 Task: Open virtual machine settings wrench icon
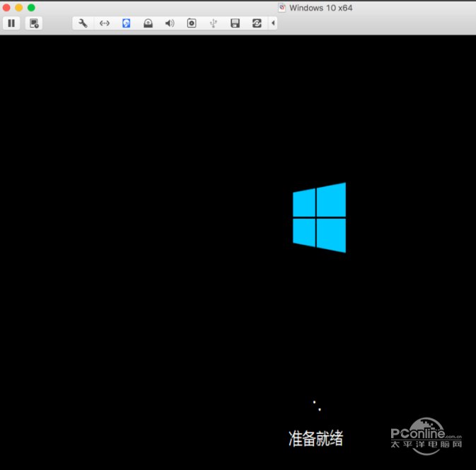pos(83,23)
